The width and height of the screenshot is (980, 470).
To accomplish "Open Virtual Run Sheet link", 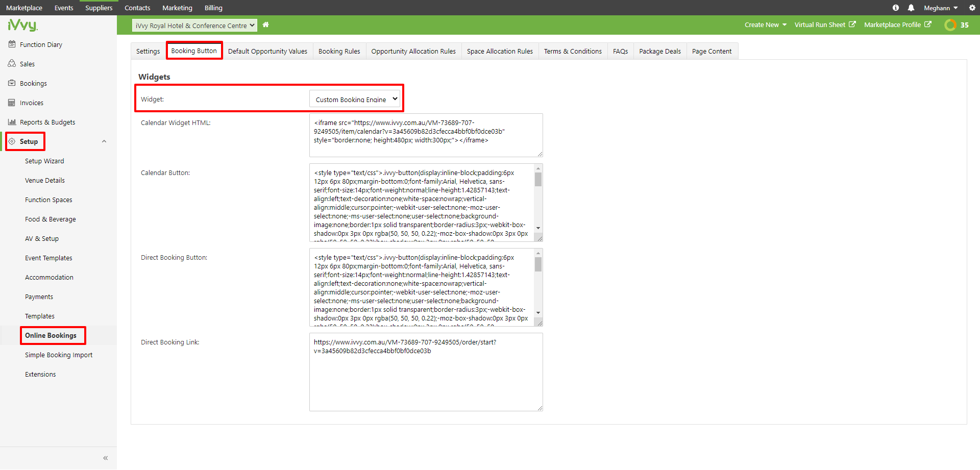I will (x=825, y=24).
